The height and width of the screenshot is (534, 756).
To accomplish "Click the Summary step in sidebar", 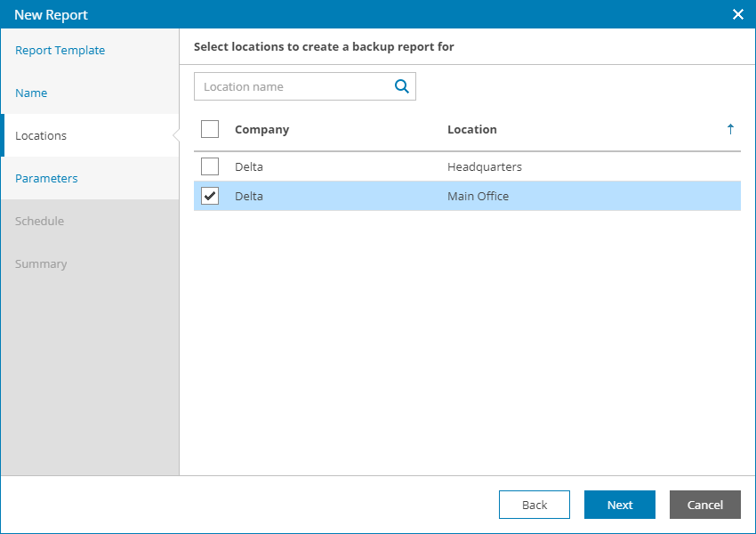I will pyautogui.click(x=41, y=264).
